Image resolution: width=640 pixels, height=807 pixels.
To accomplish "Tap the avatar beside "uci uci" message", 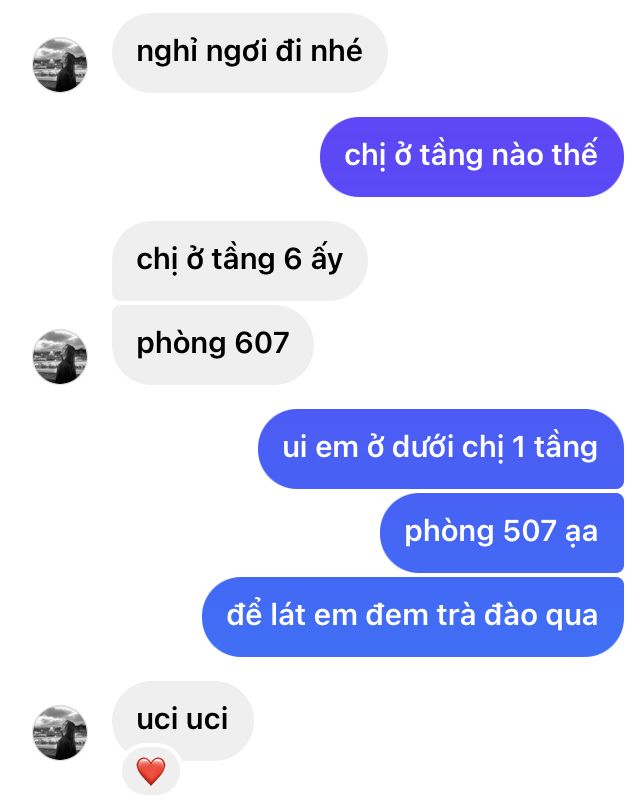I will coord(60,732).
